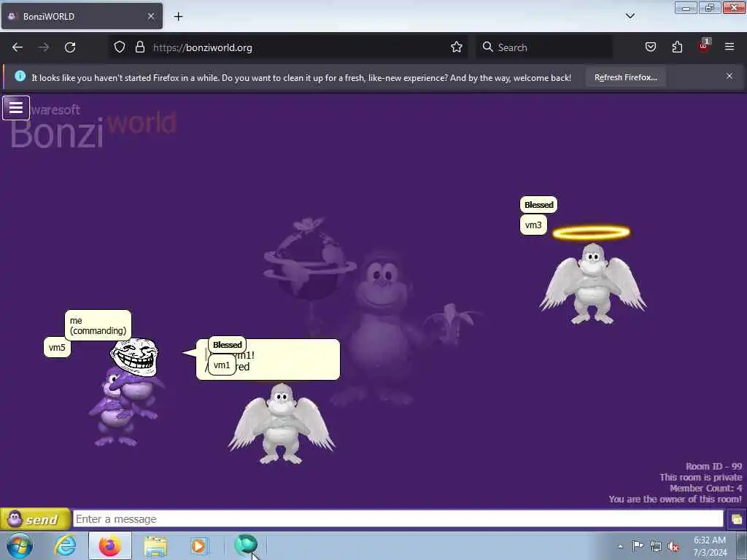Go back to the previous page
This screenshot has width=747, height=560.
point(18,47)
